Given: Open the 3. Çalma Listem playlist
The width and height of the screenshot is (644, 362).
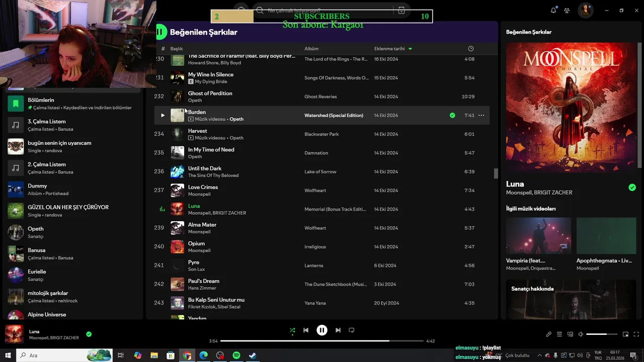Looking at the screenshot, I should [73, 125].
